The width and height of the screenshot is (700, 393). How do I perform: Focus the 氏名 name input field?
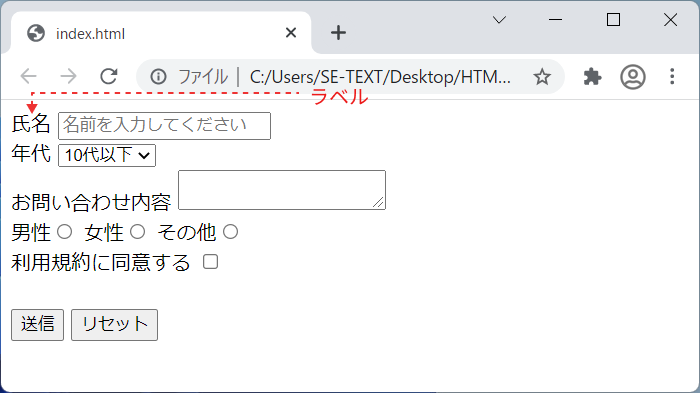point(164,126)
